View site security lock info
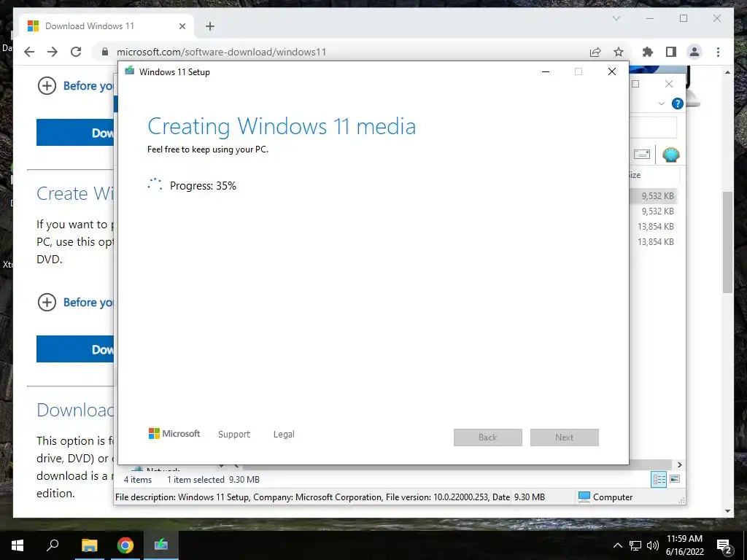 coord(105,52)
